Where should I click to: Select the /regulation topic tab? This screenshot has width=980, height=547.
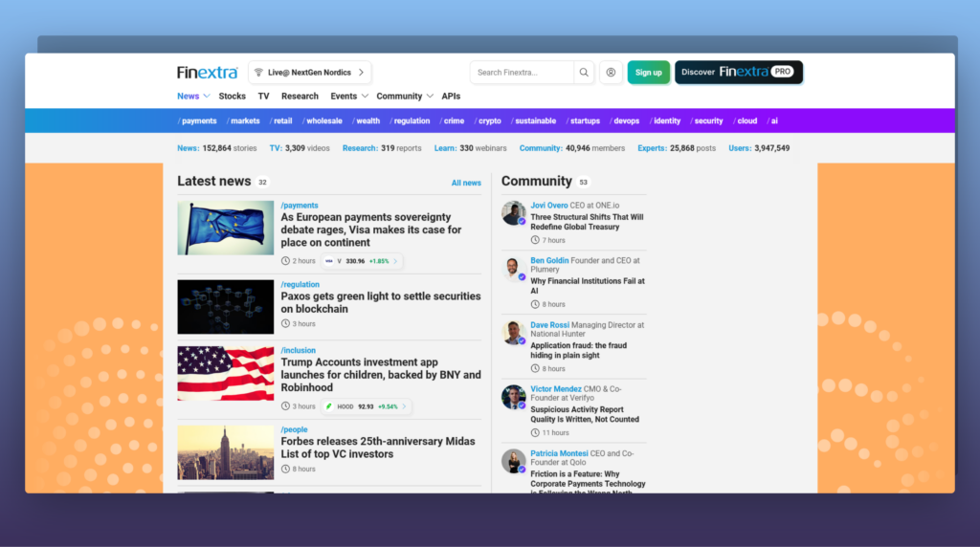click(x=410, y=121)
